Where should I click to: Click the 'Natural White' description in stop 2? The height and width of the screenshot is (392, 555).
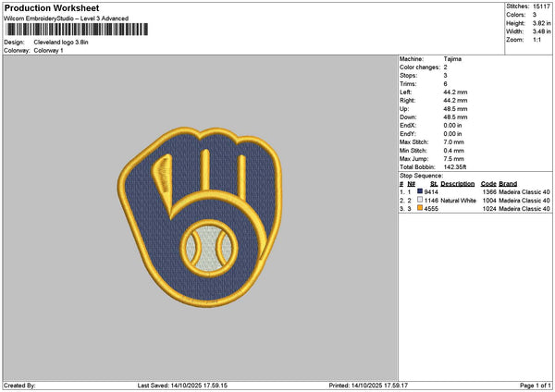point(459,201)
